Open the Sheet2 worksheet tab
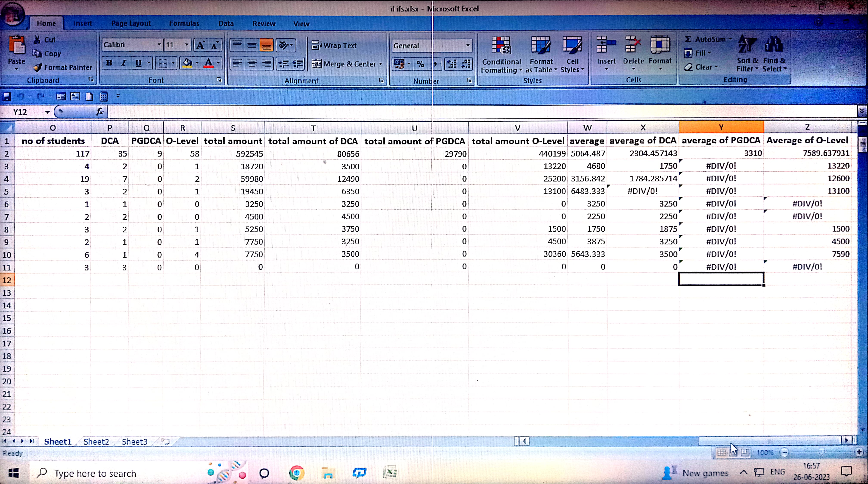This screenshot has width=868, height=484. (x=96, y=442)
